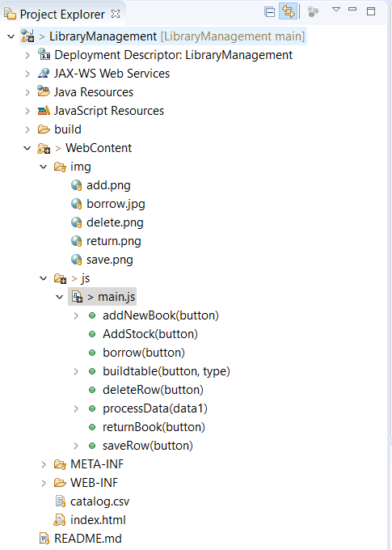Expand the build folder

tap(27, 129)
